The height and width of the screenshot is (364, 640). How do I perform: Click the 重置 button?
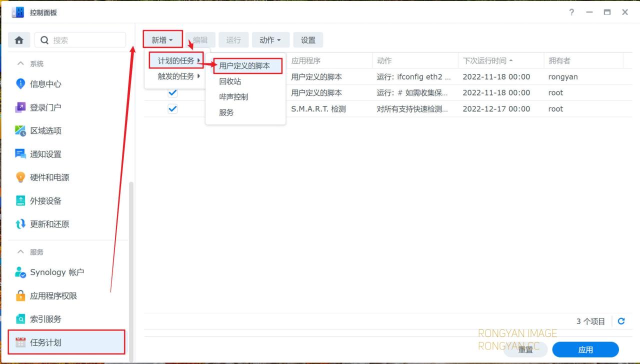click(x=525, y=350)
